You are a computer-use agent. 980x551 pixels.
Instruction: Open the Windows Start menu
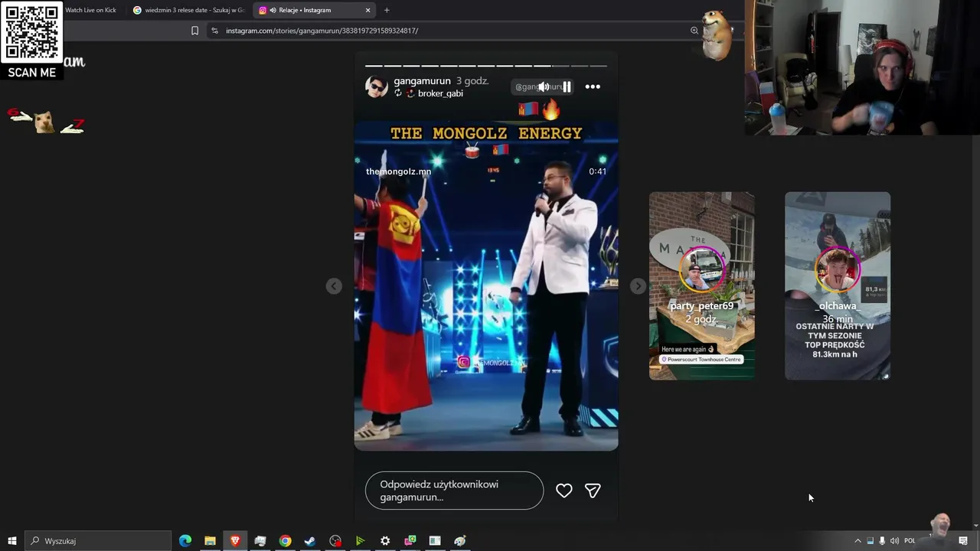tap(12, 541)
